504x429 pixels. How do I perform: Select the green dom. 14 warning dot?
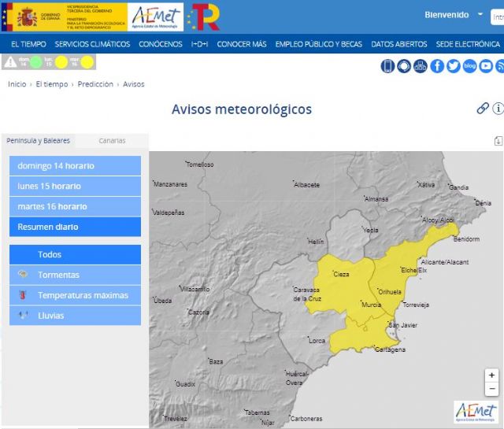point(36,62)
